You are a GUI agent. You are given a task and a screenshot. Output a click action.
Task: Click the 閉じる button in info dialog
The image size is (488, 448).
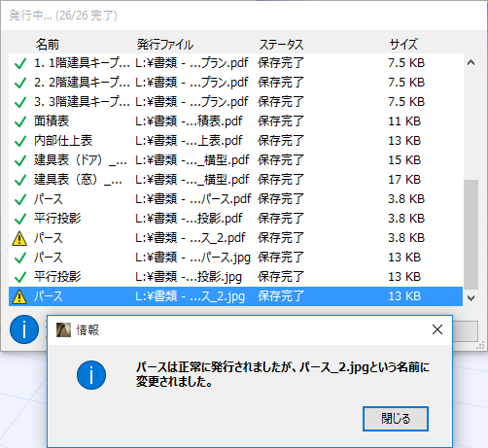click(x=396, y=419)
